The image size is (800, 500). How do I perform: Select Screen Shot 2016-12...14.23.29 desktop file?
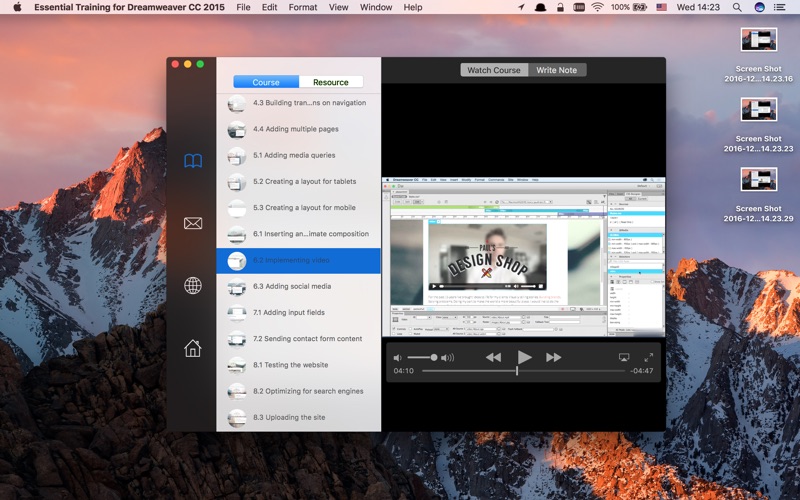pyautogui.click(x=759, y=194)
